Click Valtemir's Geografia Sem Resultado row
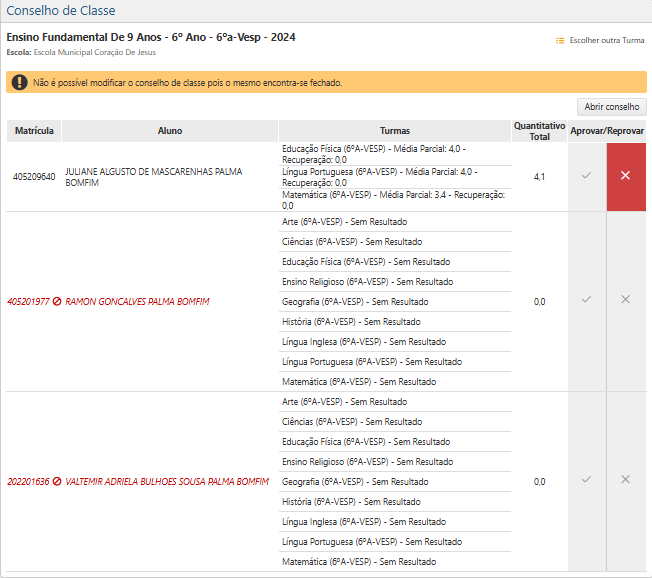The image size is (652, 578). 395,482
